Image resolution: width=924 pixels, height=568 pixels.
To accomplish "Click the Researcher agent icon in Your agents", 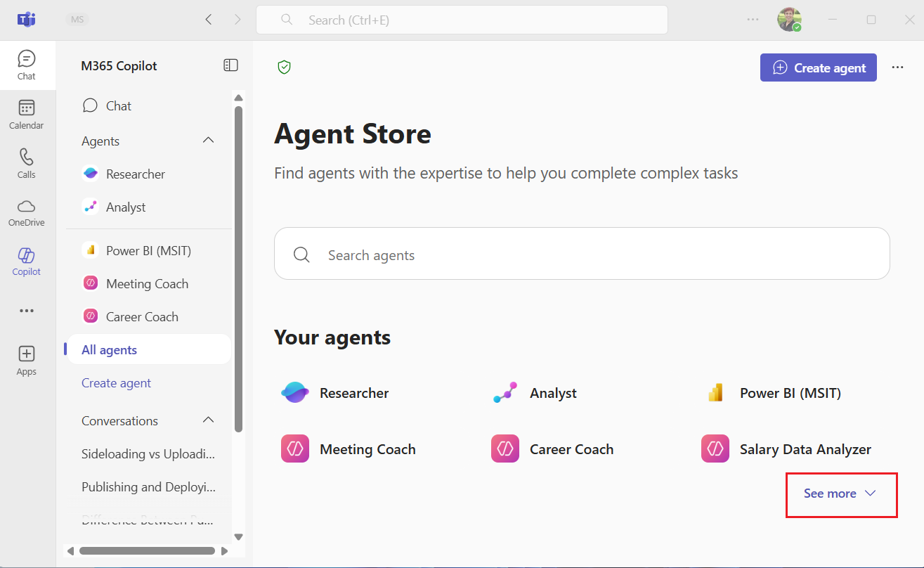I will pyautogui.click(x=294, y=393).
